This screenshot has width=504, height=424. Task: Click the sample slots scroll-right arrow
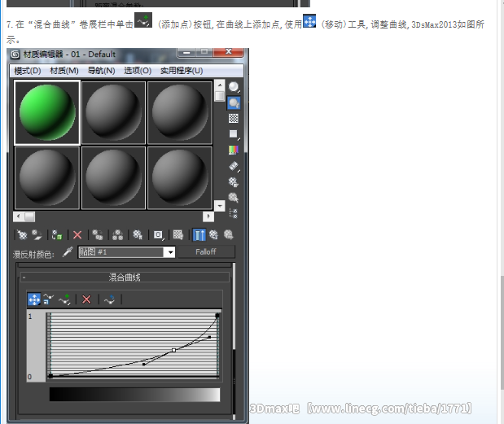pyautogui.click(x=208, y=216)
